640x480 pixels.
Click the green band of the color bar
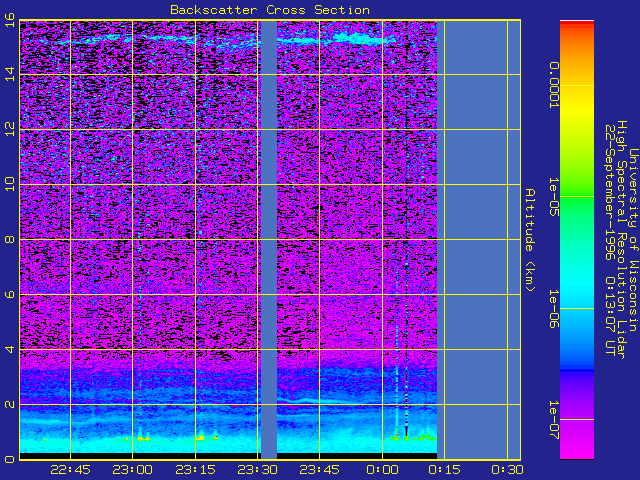[577, 196]
